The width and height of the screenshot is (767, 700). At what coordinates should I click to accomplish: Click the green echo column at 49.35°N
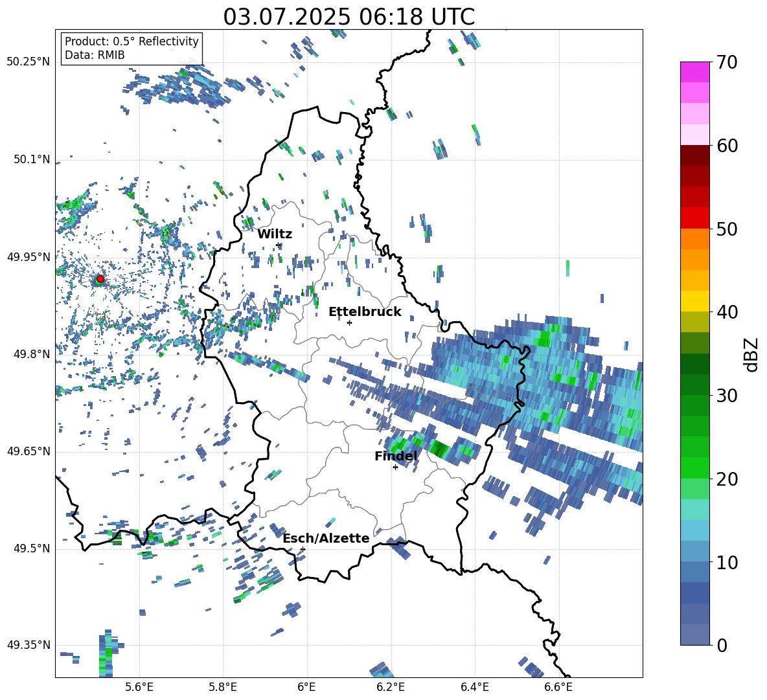pyautogui.click(x=106, y=653)
